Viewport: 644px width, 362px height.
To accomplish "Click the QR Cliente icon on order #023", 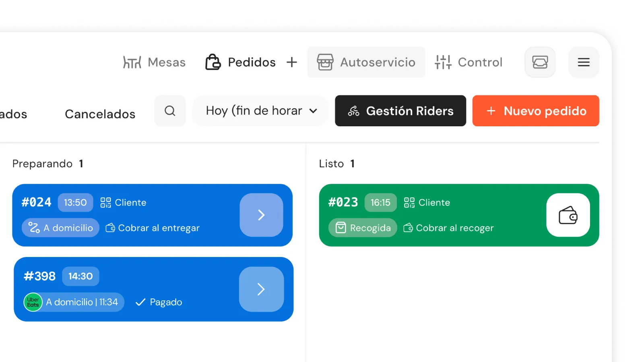I will [409, 202].
